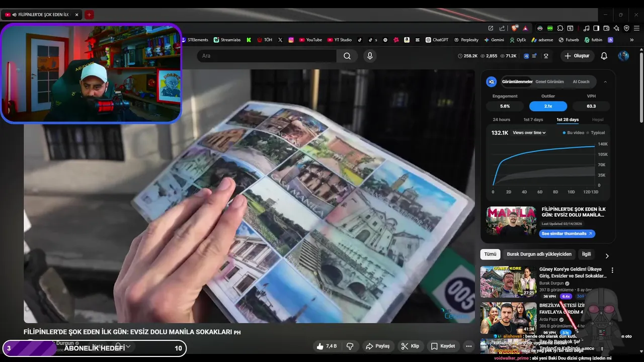Select the FİLİPİNLER'DE ŞOK EDEN browser tab
Viewport: 644px width, 362px height.
click(42, 15)
